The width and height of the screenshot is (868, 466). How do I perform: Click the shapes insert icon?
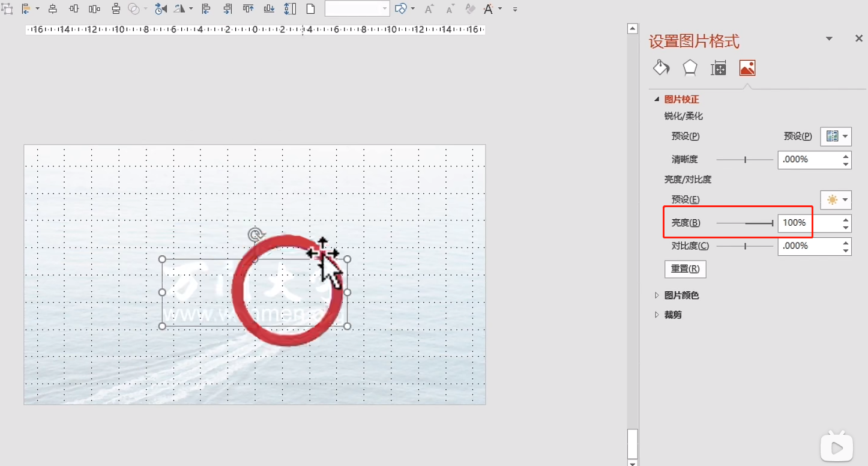(401, 9)
